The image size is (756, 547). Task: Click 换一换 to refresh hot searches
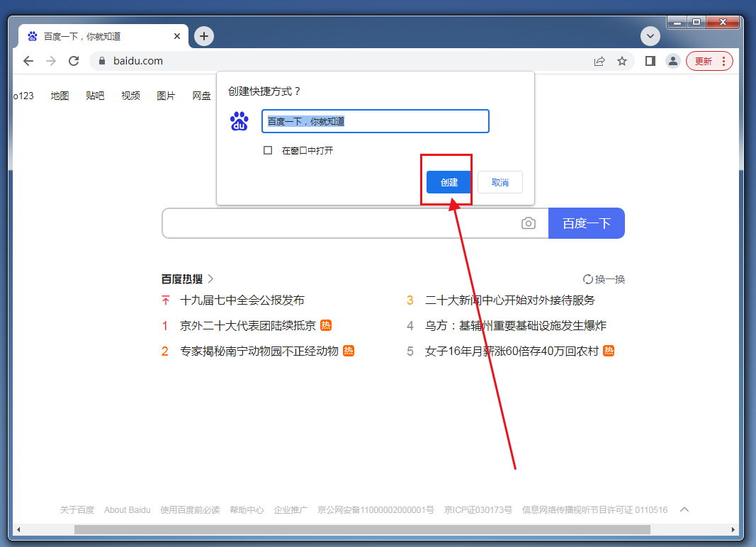coord(604,278)
